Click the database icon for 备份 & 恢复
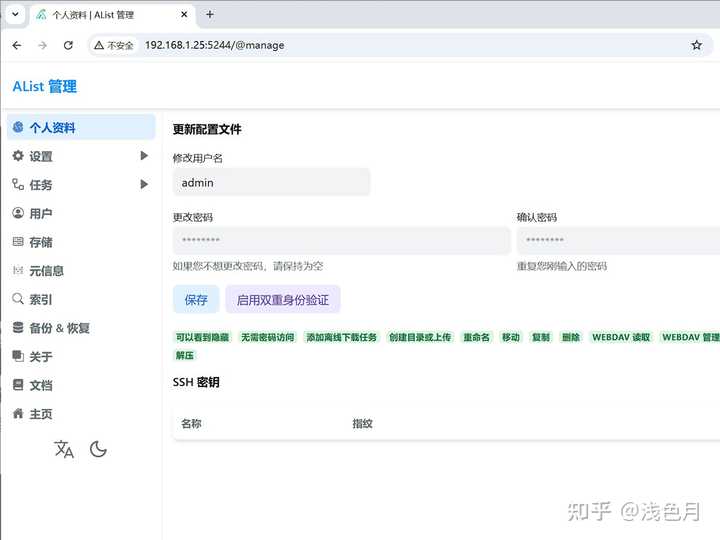This screenshot has width=720, height=540. coord(18,327)
